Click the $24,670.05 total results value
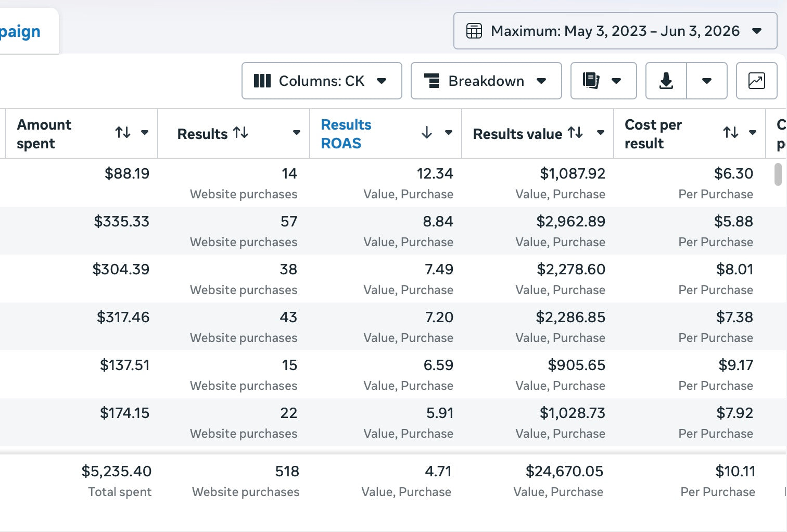Image resolution: width=787 pixels, height=532 pixels. pos(565,471)
